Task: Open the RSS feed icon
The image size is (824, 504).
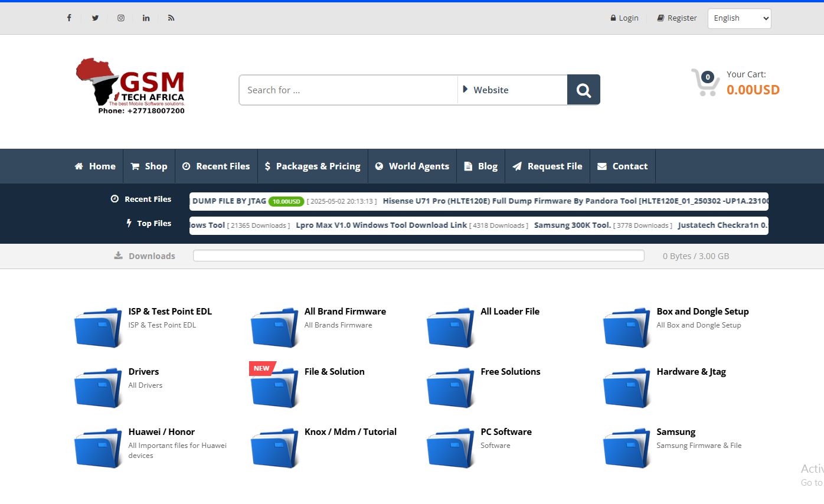Action: [171, 18]
